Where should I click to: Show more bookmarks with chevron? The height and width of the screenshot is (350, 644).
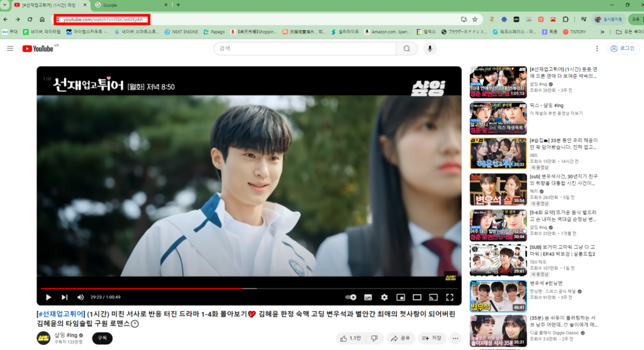coord(602,31)
